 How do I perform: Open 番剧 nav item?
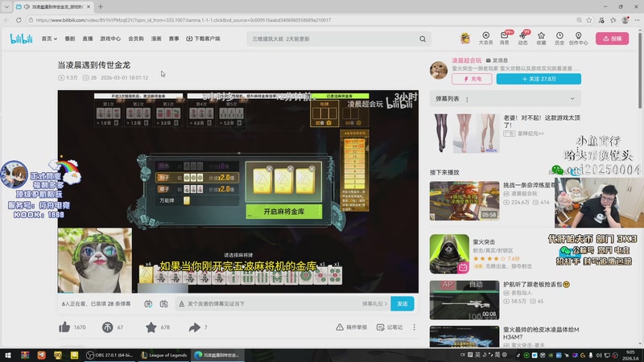[70, 39]
